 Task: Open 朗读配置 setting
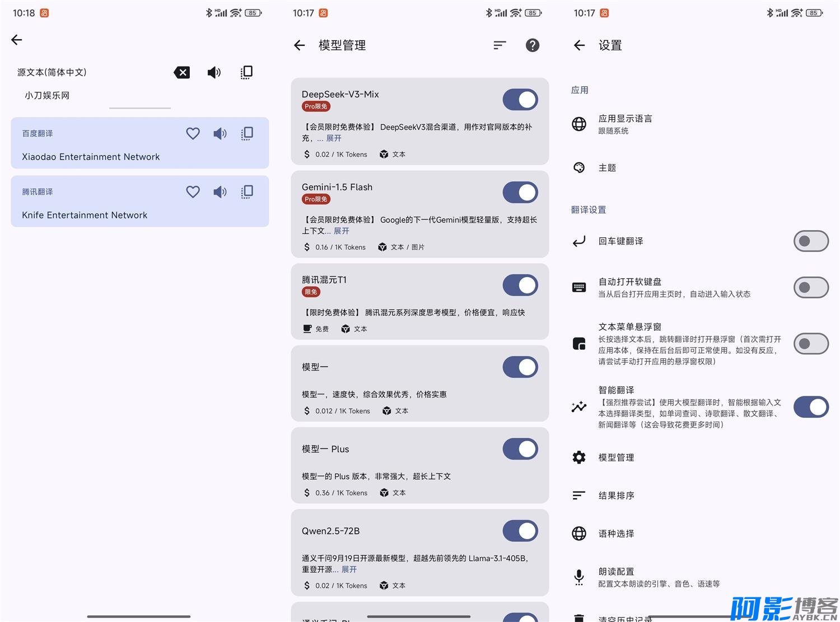pyautogui.click(x=699, y=577)
